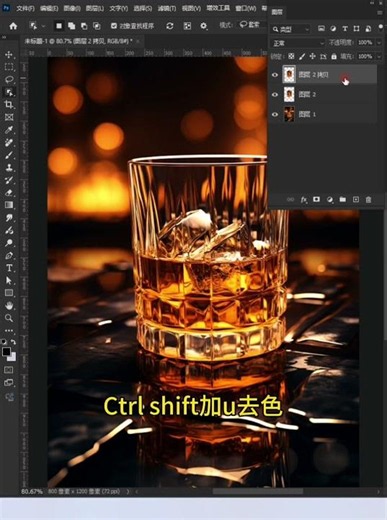Open the 文件(F) menu
The width and height of the screenshot is (387, 520).
tap(25, 8)
